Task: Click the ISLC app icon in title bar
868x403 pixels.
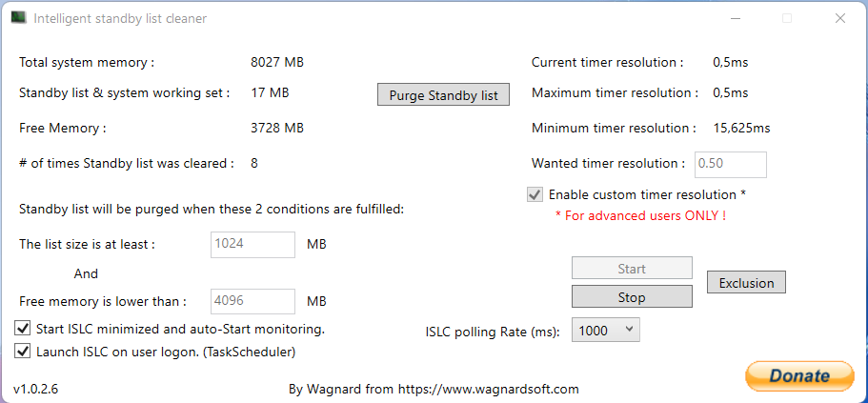Action: pos(17,18)
